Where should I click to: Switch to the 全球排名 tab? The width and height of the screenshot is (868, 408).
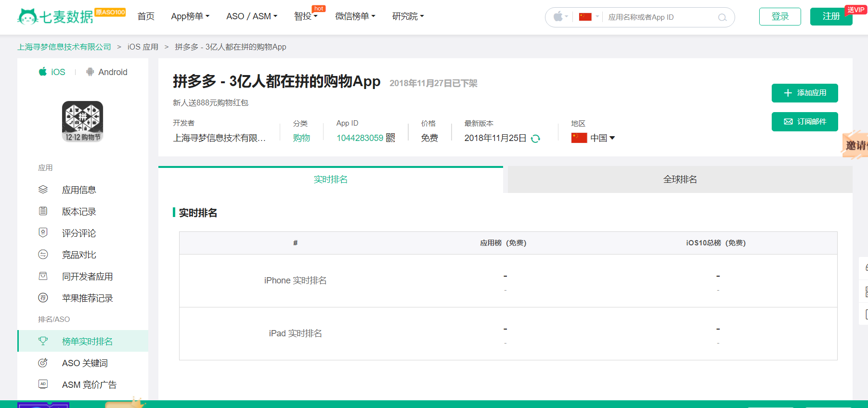click(x=680, y=179)
